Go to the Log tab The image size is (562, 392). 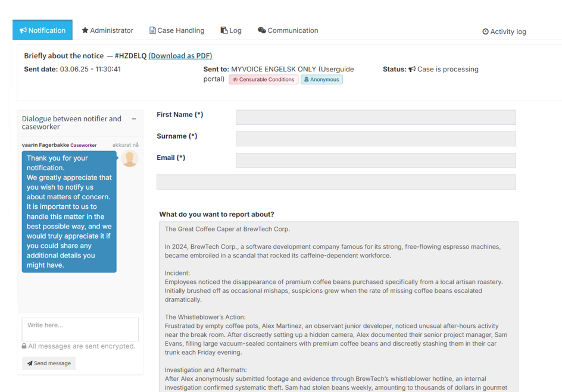pos(231,30)
